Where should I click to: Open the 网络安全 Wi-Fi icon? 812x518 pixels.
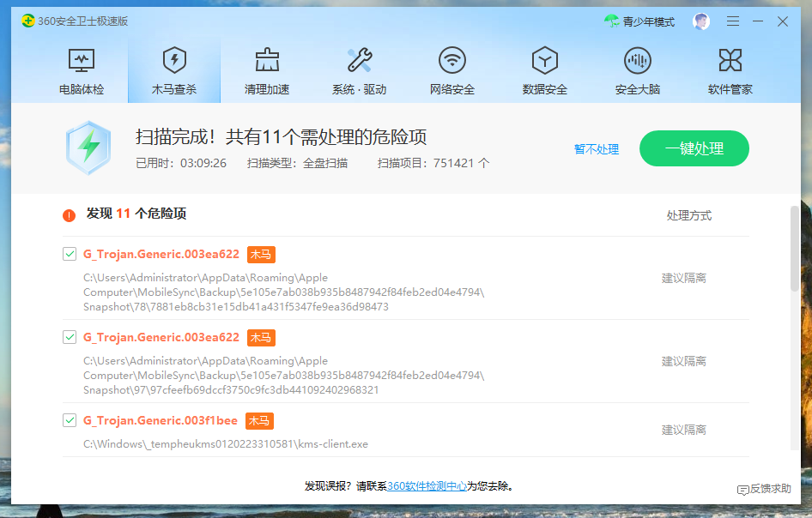tap(452, 60)
